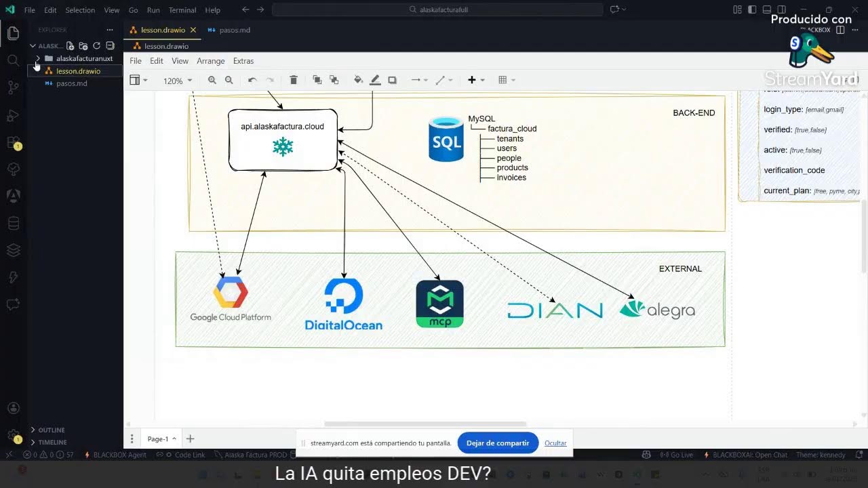
Task: Click the New File icon in Explorer
Action: click(70, 45)
